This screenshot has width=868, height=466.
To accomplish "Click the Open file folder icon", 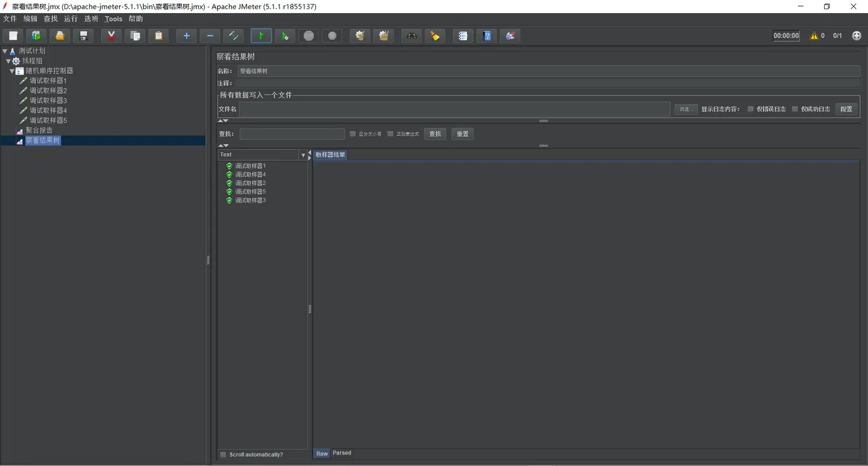I will point(60,36).
